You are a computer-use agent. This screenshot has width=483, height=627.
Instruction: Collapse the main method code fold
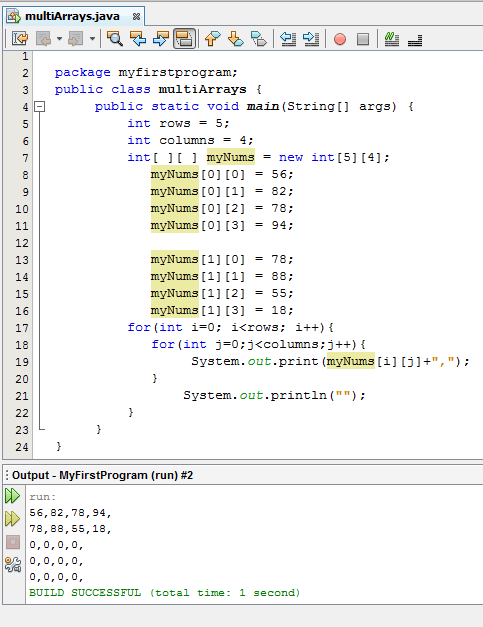(x=39, y=106)
